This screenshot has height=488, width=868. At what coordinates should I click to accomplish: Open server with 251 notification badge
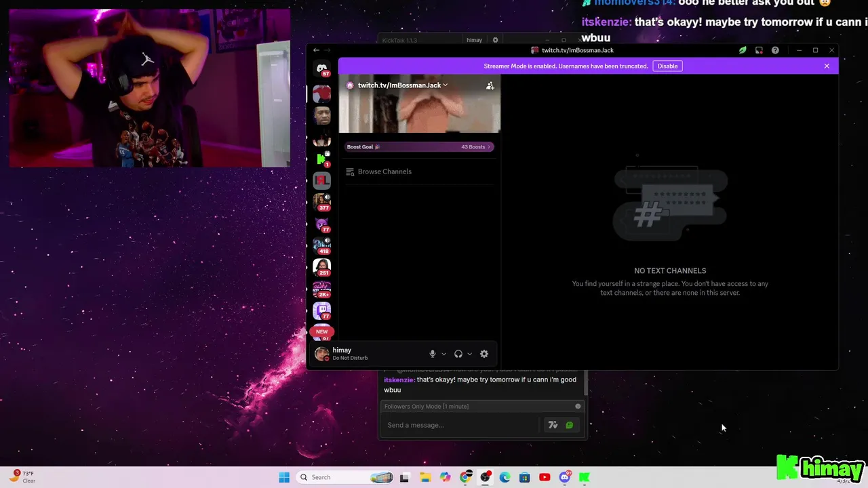pos(322,267)
